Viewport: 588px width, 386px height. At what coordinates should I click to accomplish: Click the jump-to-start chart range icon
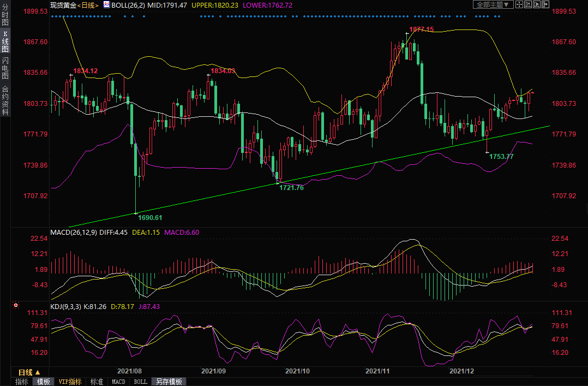[x=528, y=5]
